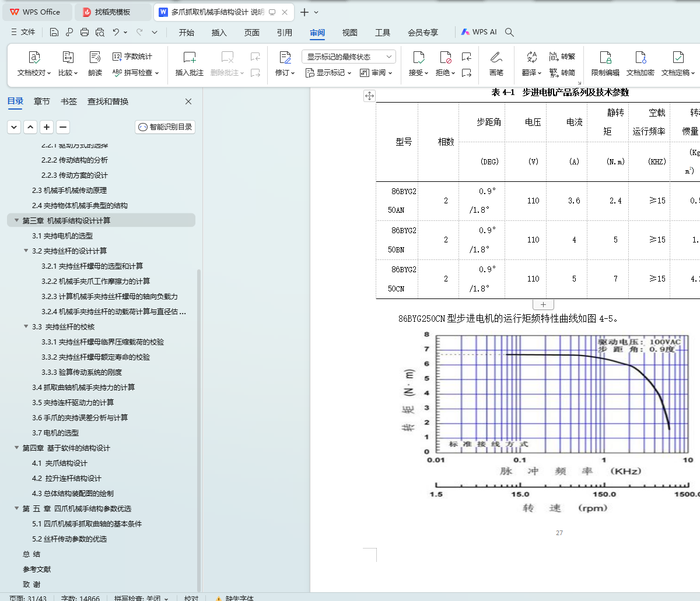Open the 视图 ribbon tab

coord(350,33)
